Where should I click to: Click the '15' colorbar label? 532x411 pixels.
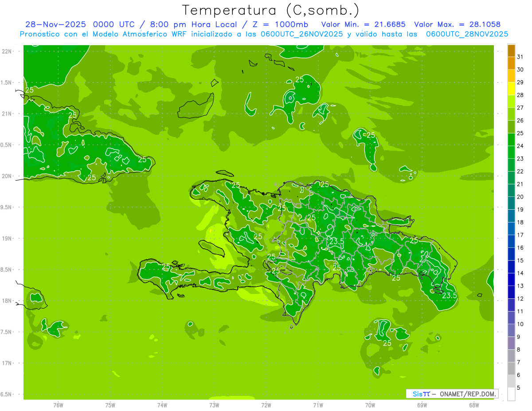click(x=520, y=260)
